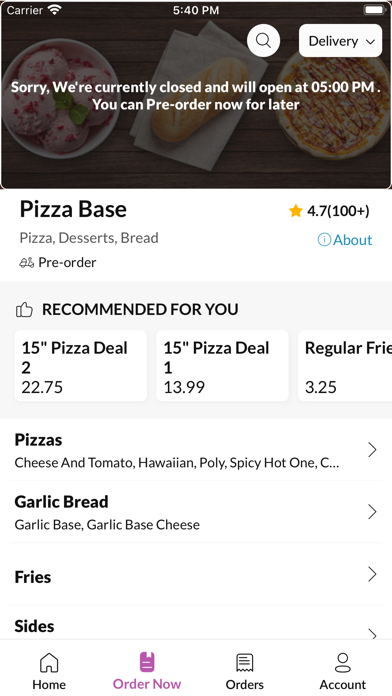The image size is (392, 696).
Task: Open the Account profile icon
Action: tap(343, 663)
